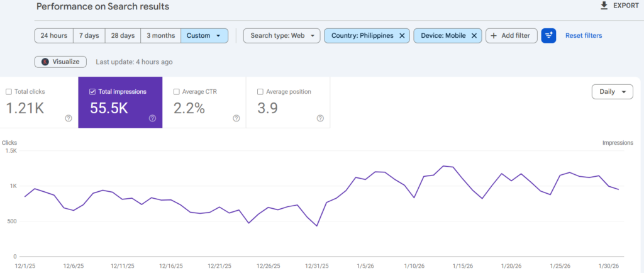
Task: Click the Visualize button
Action: [60, 62]
